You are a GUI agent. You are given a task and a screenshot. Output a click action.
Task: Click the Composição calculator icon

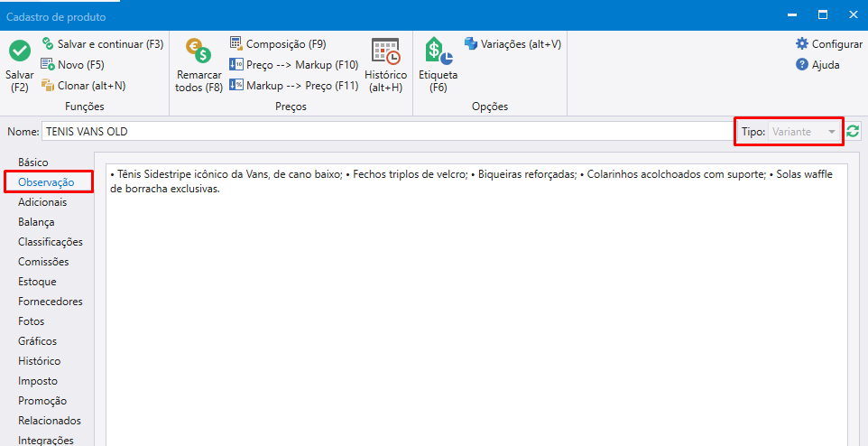235,43
